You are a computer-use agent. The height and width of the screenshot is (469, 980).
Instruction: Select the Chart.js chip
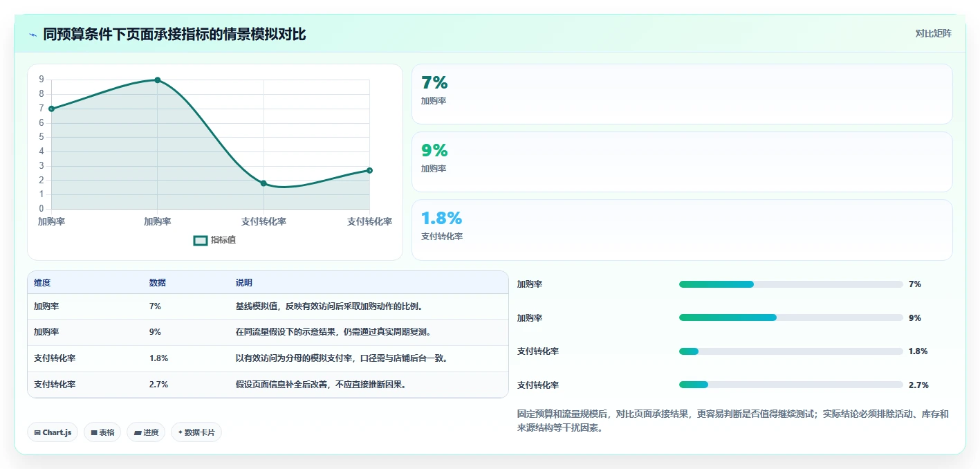[53, 432]
